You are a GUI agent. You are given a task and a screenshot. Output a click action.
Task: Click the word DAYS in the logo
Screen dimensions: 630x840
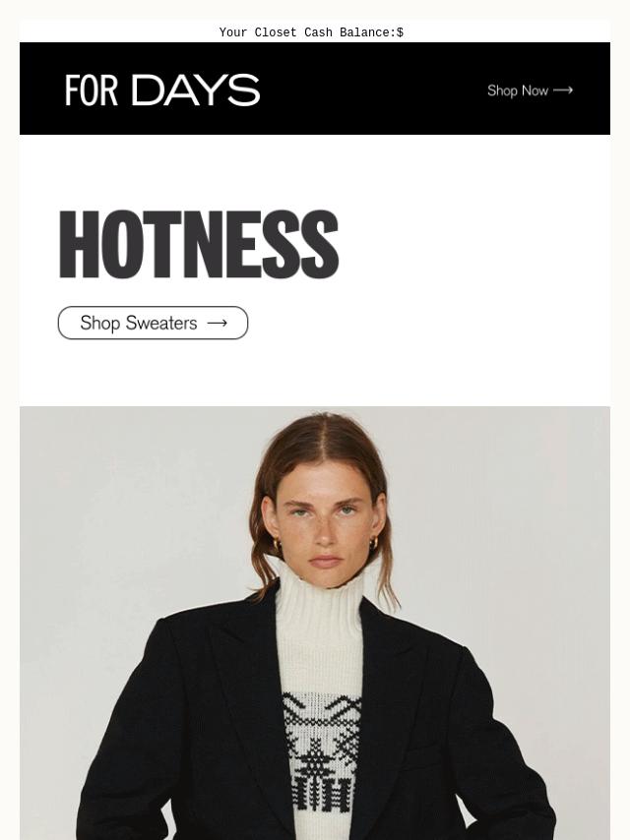tap(196, 90)
